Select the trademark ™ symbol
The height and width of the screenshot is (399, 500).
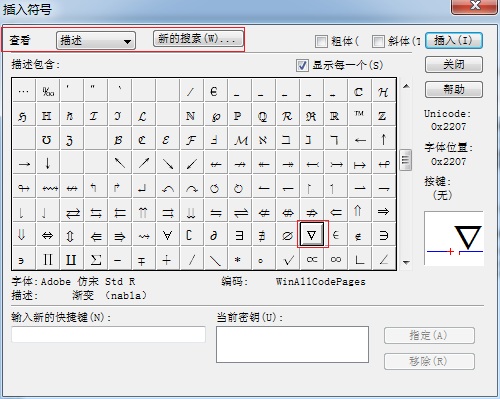tap(360, 115)
